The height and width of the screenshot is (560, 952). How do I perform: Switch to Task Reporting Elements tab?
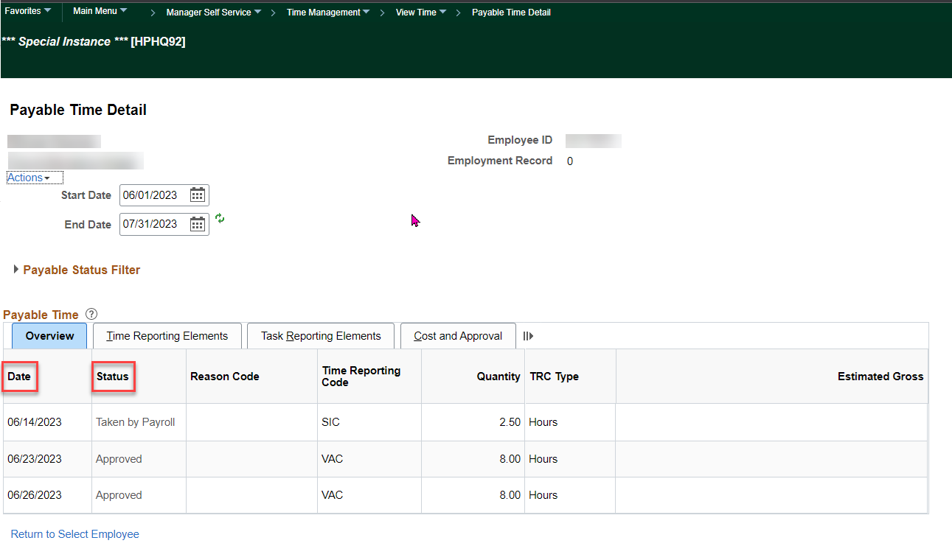tap(321, 336)
